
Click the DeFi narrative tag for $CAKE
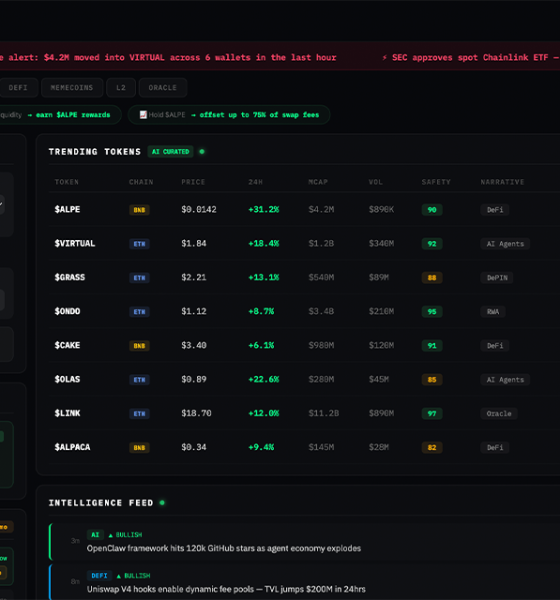coord(495,346)
